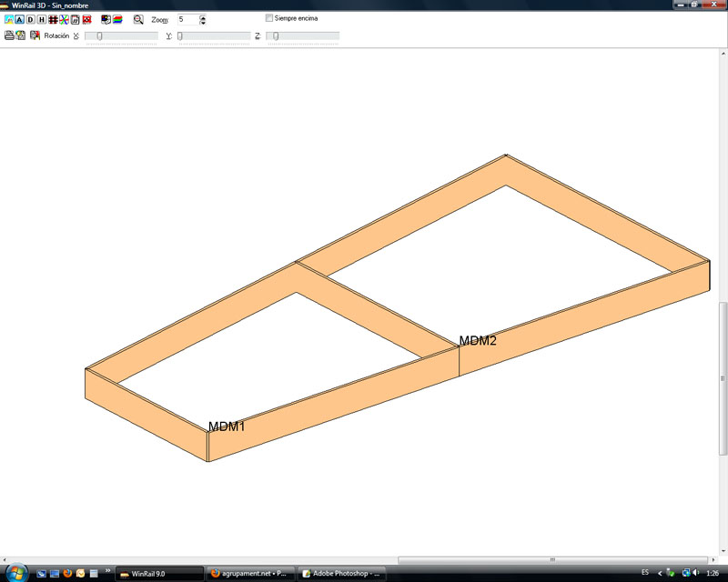Click the 'A' toolbar icon
728x582 pixels.
pos(19,19)
